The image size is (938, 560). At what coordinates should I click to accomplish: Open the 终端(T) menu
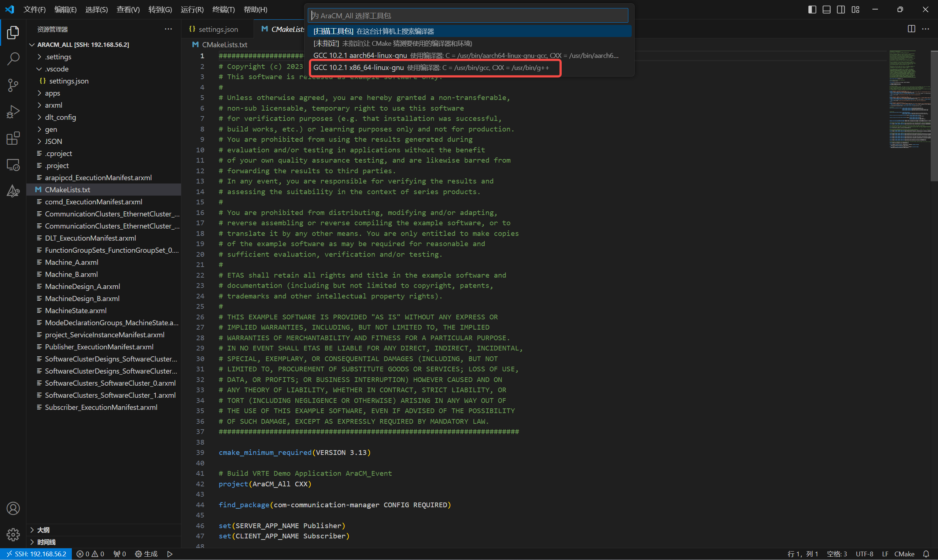pos(223,10)
